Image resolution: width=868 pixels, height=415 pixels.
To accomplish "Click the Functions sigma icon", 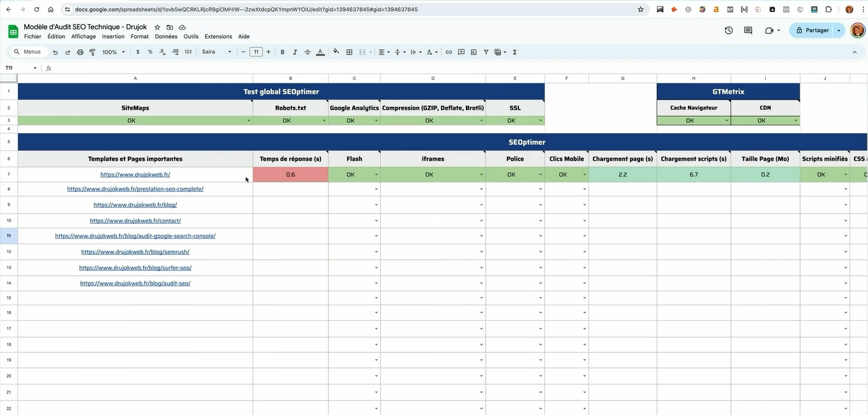I will [x=514, y=52].
